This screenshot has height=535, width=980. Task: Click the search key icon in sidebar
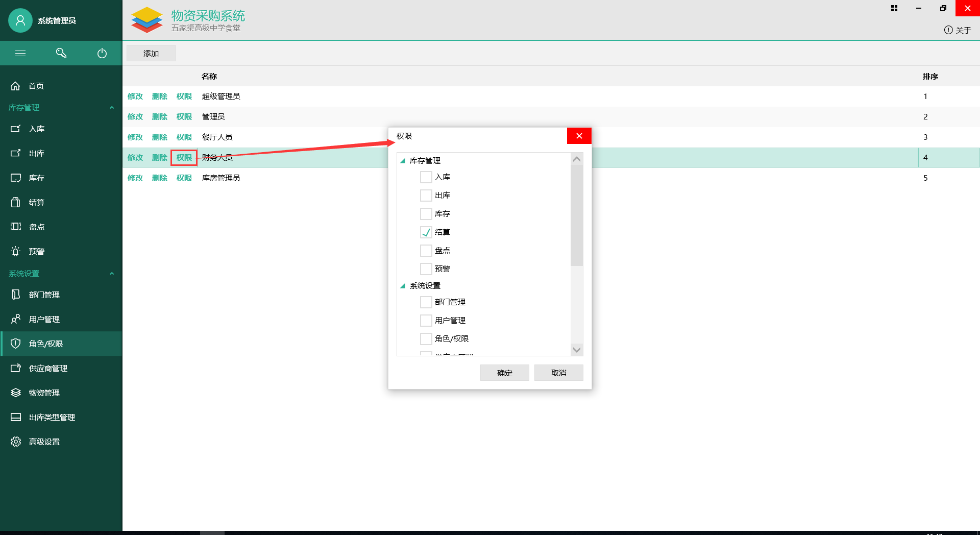[61, 53]
